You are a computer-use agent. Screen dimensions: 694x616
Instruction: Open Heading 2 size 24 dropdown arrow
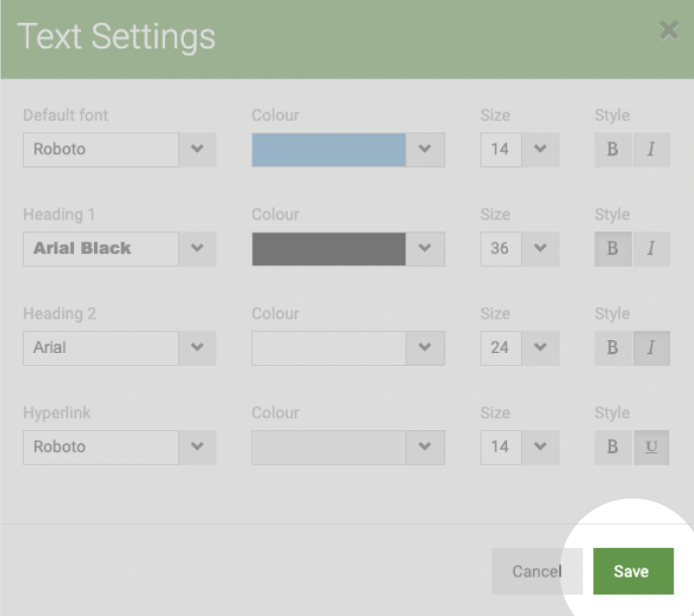tap(541, 348)
